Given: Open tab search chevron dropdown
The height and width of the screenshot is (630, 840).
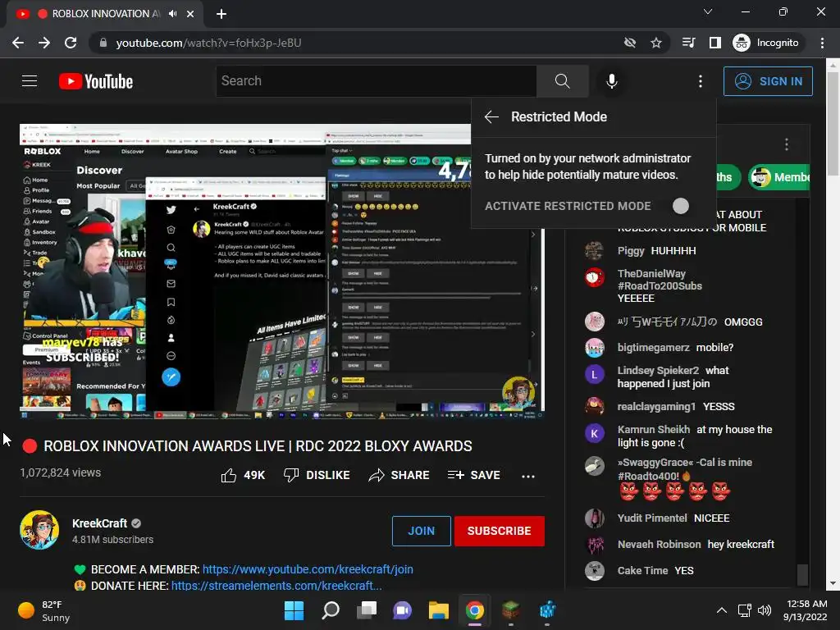Looking at the screenshot, I should click(x=708, y=11).
